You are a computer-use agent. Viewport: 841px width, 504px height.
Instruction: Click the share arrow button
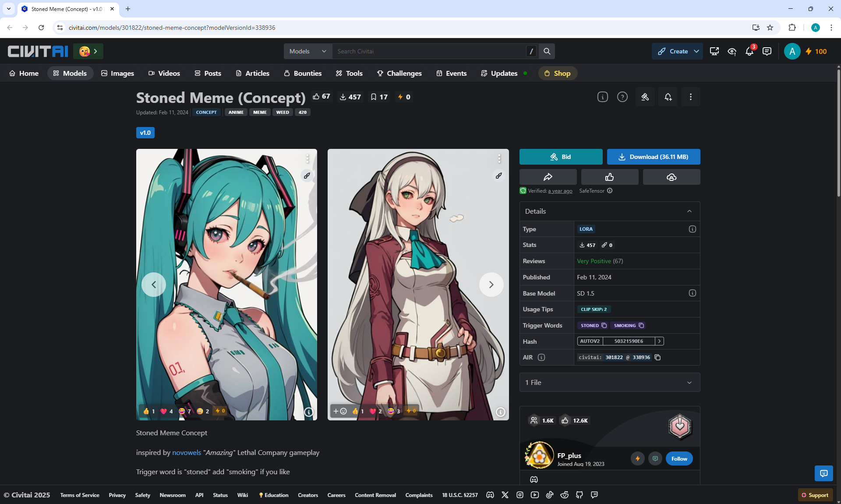coord(548,177)
